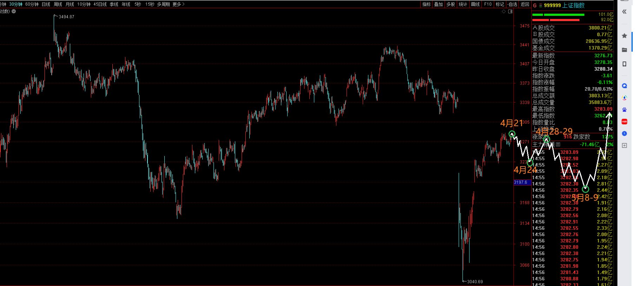Click price axis label 3475

coord(525,26)
